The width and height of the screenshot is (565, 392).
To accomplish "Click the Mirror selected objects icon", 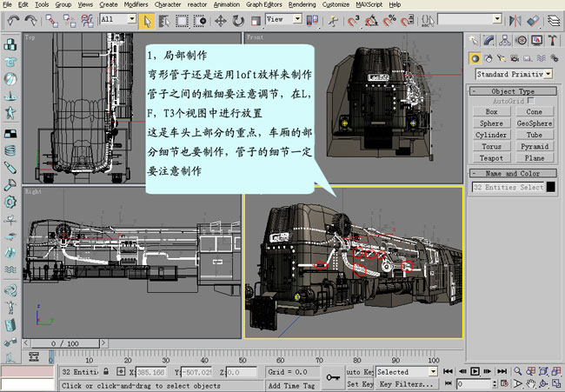I will pyautogui.click(x=515, y=21).
